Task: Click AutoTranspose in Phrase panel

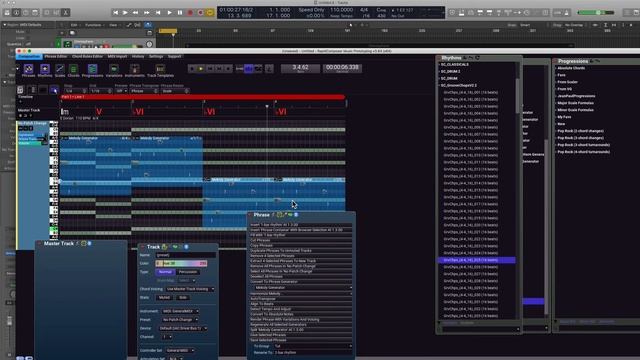Action: (301, 299)
